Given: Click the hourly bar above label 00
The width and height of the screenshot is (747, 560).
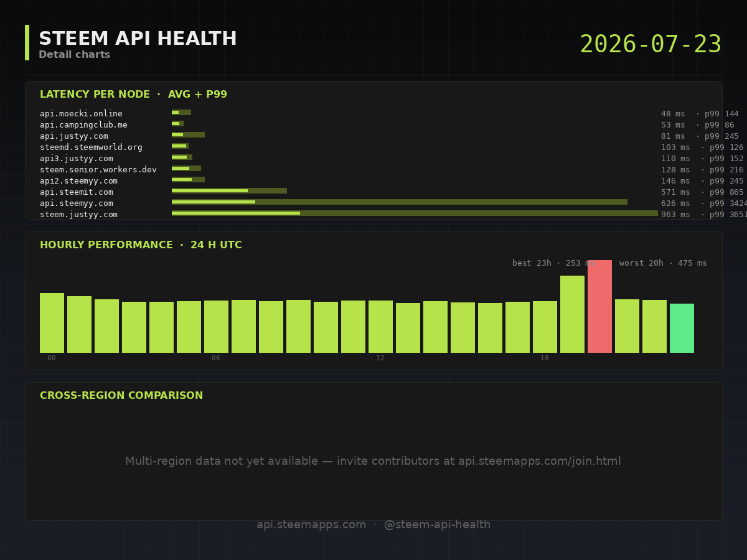Looking at the screenshot, I should [x=52, y=323].
